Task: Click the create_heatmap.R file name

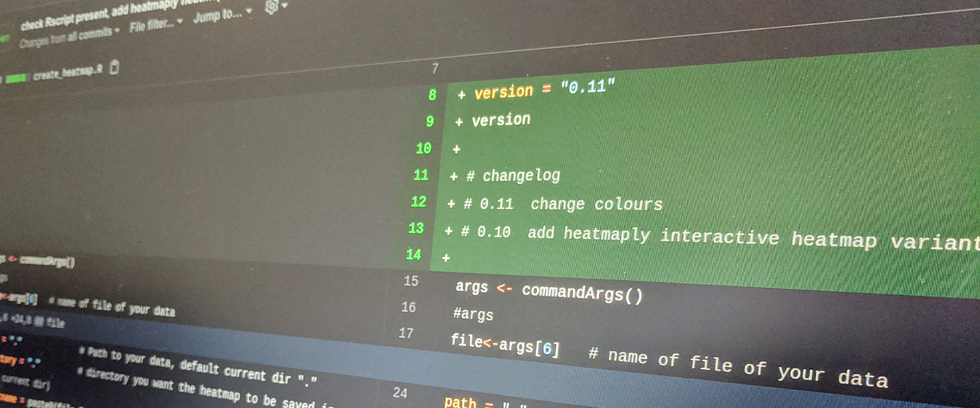Action: tap(67, 73)
